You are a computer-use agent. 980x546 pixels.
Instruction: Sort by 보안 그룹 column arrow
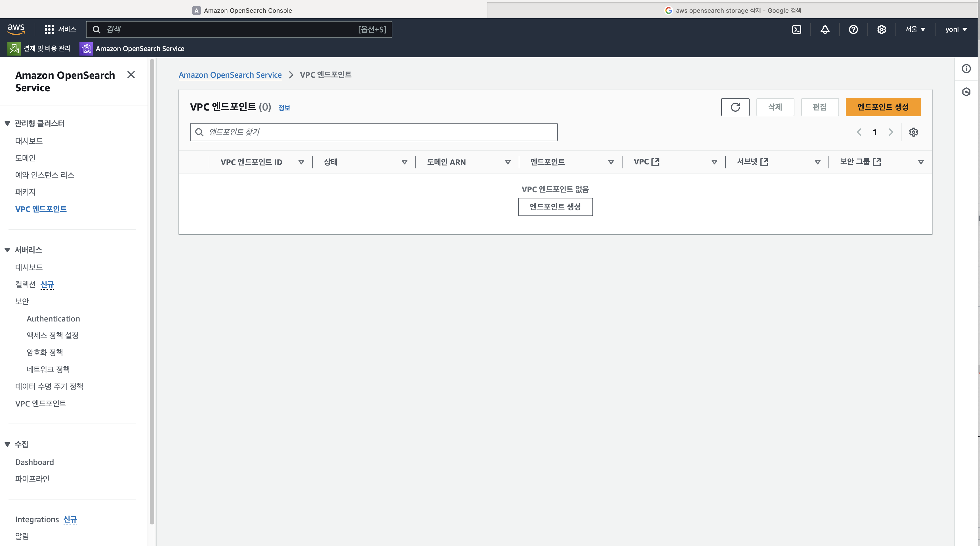tap(921, 162)
